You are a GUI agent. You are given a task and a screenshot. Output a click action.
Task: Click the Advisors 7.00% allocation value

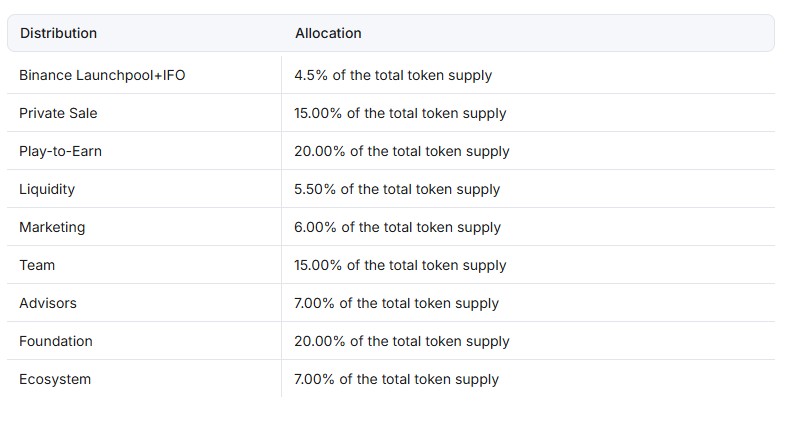pos(396,303)
